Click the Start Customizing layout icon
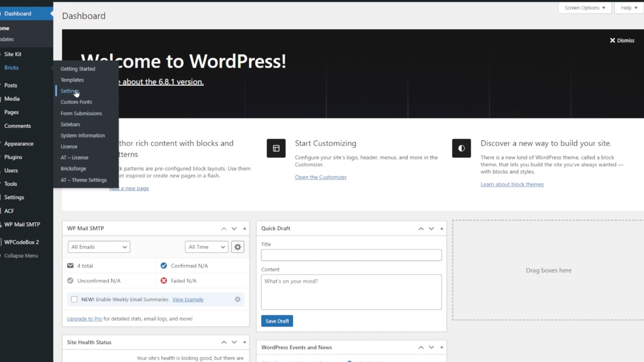 pos(276,148)
